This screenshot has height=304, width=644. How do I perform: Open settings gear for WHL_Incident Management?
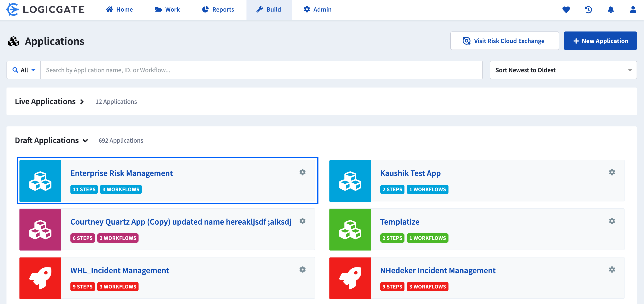click(x=303, y=270)
